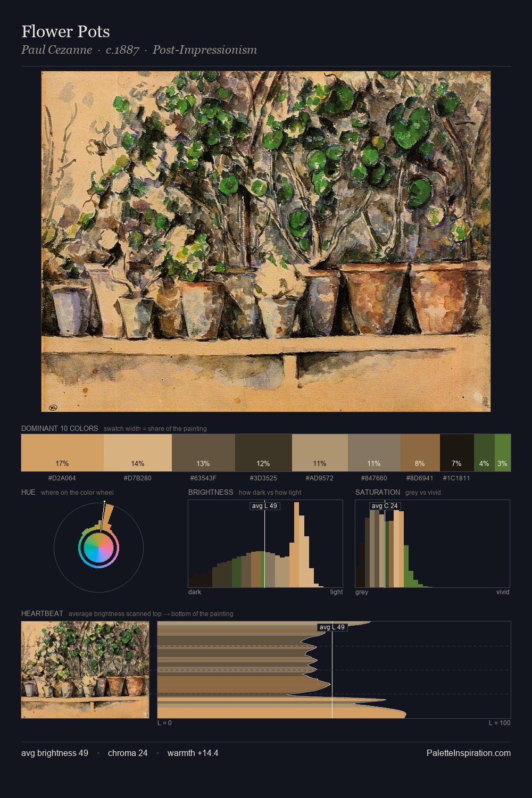Click the 'vivid' axis label
The height and width of the screenshot is (798, 532).
(x=503, y=592)
